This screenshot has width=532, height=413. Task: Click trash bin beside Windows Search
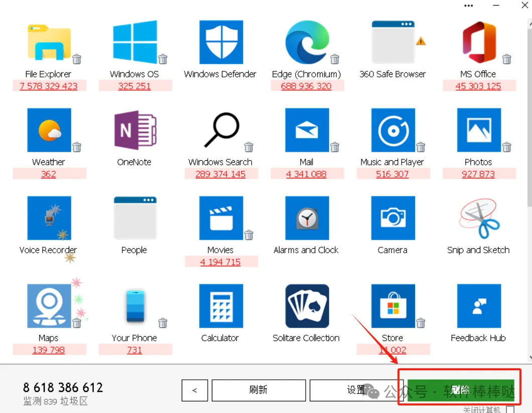tap(249, 147)
